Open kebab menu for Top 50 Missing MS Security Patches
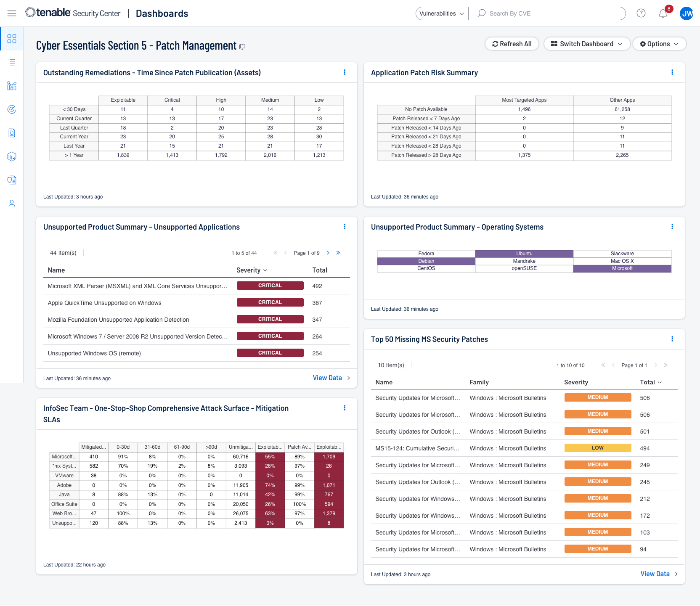The image size is (700, 606). (x=672, y=339)
